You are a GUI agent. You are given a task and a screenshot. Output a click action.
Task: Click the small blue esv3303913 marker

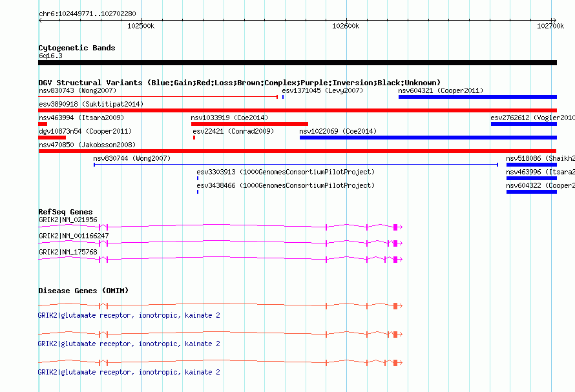198,178
